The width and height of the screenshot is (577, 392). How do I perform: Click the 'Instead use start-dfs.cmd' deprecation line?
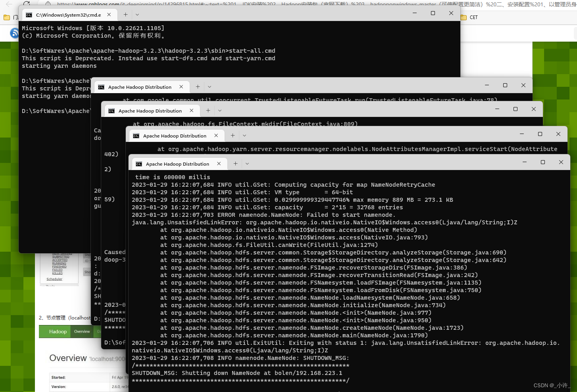click(x=148, y=58)
